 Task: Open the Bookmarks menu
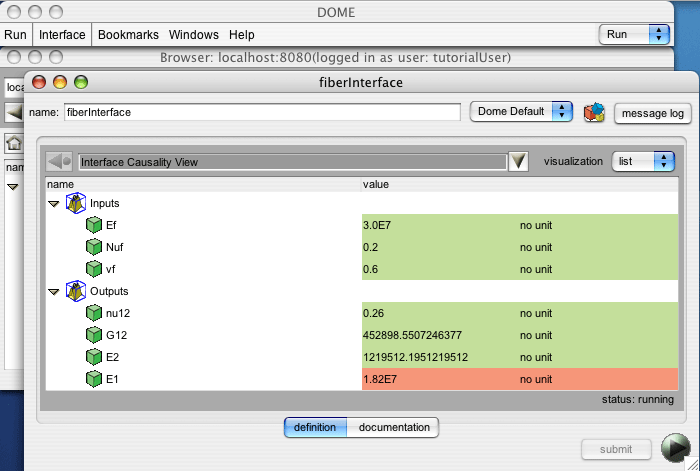[x=128, y=35]
